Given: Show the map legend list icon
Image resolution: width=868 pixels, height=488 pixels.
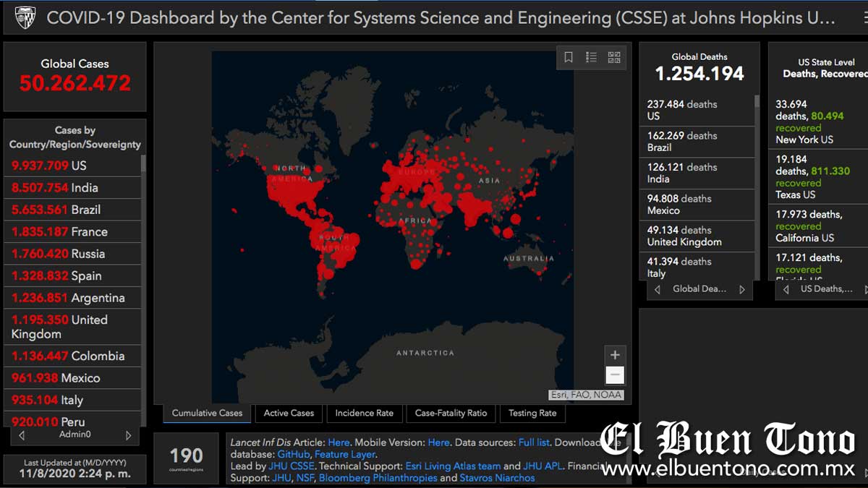Looking at the screenshot, I should (591, 58).
